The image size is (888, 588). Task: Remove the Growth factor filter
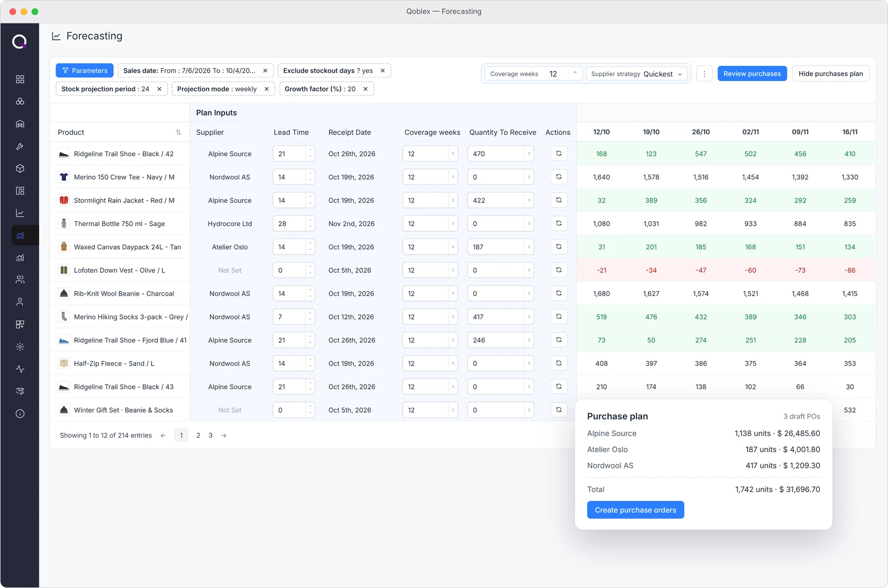(x=365, y=89)
